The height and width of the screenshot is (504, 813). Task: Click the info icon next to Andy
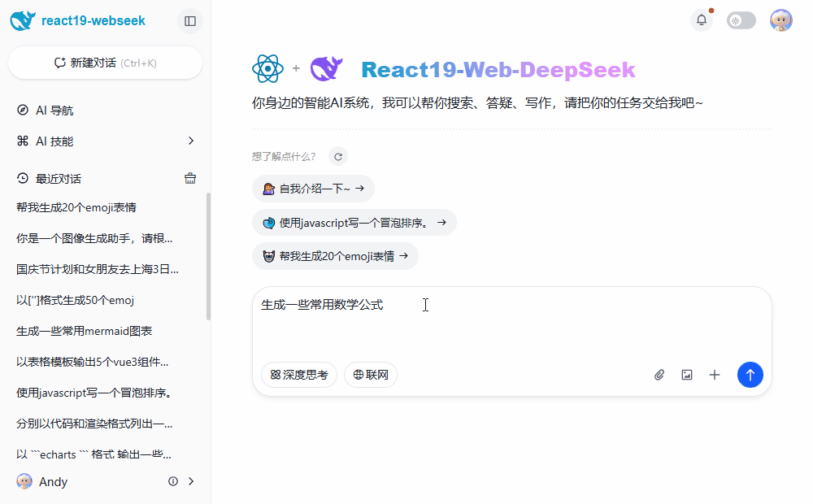(173, 481)
